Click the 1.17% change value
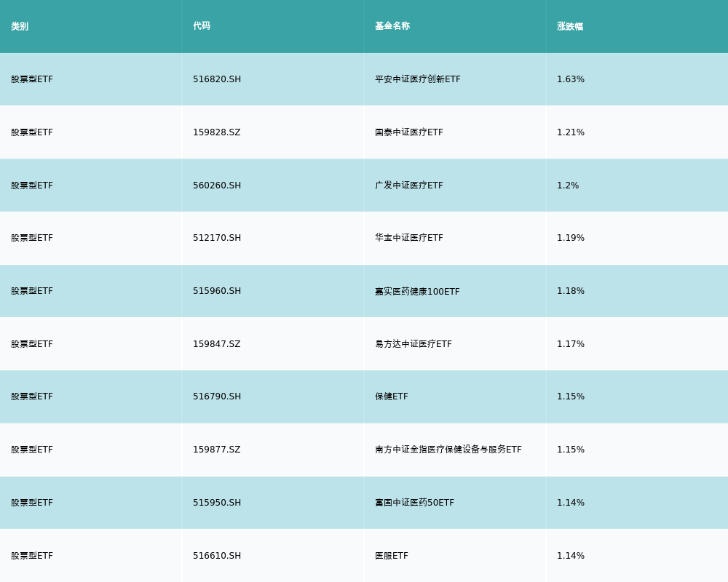 pyautogui.click(x=571, y=344)
